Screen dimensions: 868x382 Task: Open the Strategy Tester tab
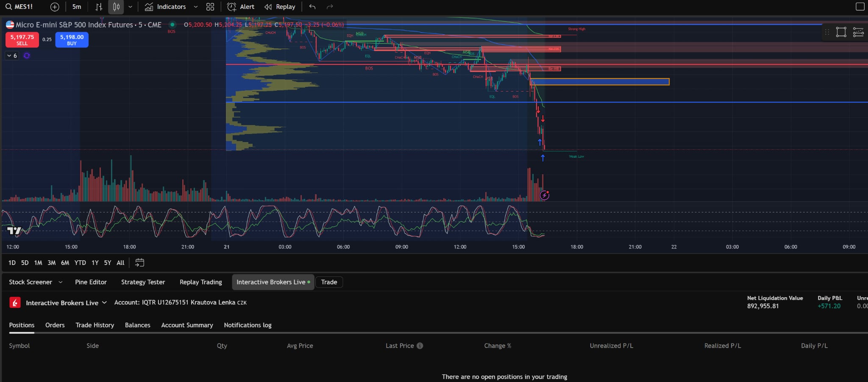[143, 282]
